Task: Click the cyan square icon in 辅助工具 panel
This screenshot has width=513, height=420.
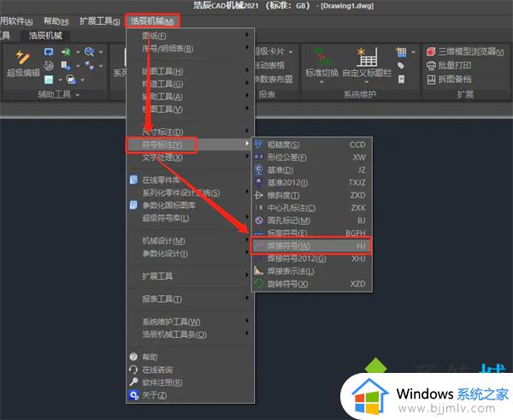Action: click(49, 80)
